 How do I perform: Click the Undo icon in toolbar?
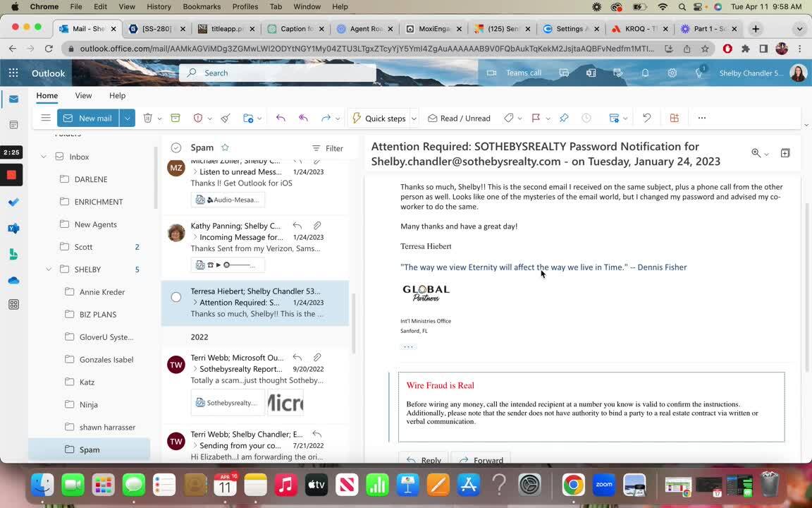tap(646, 118)
